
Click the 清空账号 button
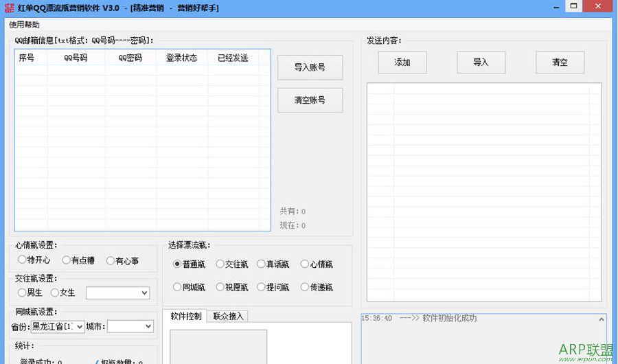tap(310, 100)
